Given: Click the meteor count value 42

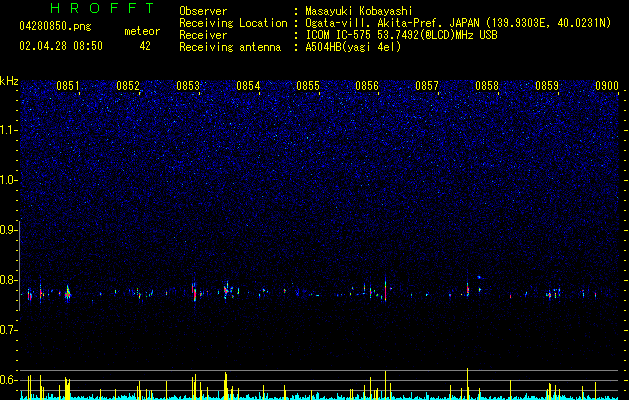Looking at the screenshot, I should click(x=145, y=46).
